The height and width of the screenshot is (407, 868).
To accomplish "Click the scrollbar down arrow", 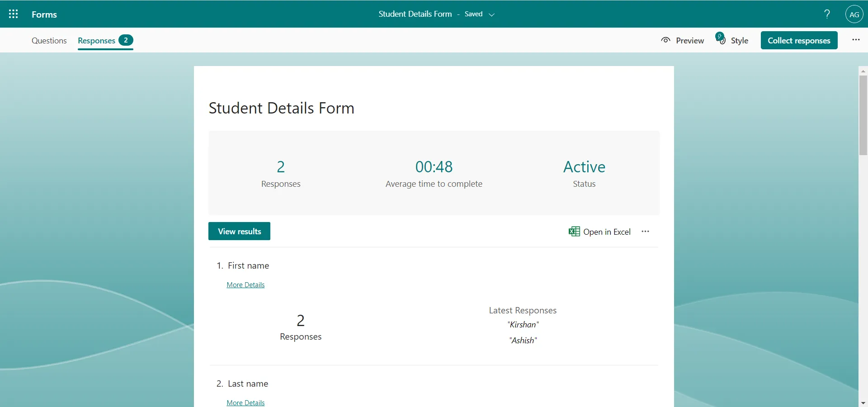I will tap(863, 402).
